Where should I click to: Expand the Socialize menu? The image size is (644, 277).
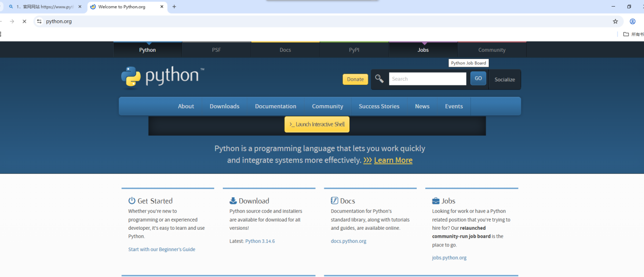pos(504,79)
